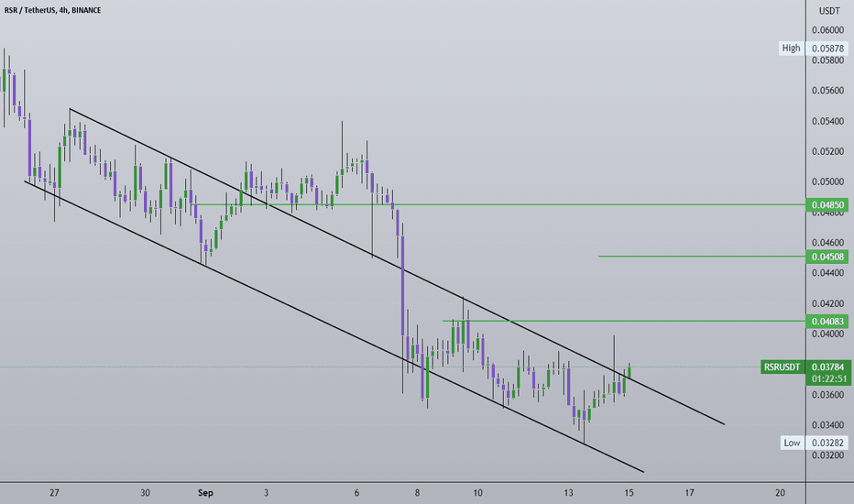Click the 10 date on the time axis
Viewport: 854px width, 504px height.
coord(477,493)
